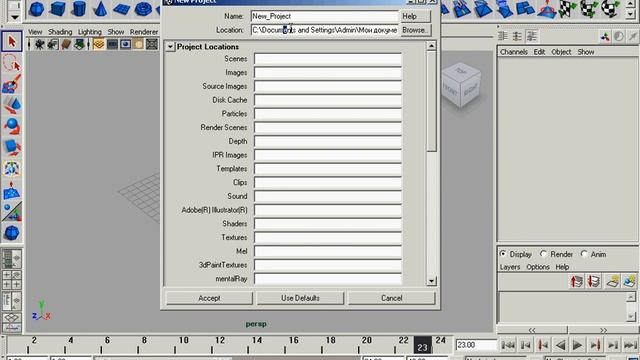The height and width of the screenshot is (360, 640).
Task: Open the View panel menu
Action: tap(35, 32)
